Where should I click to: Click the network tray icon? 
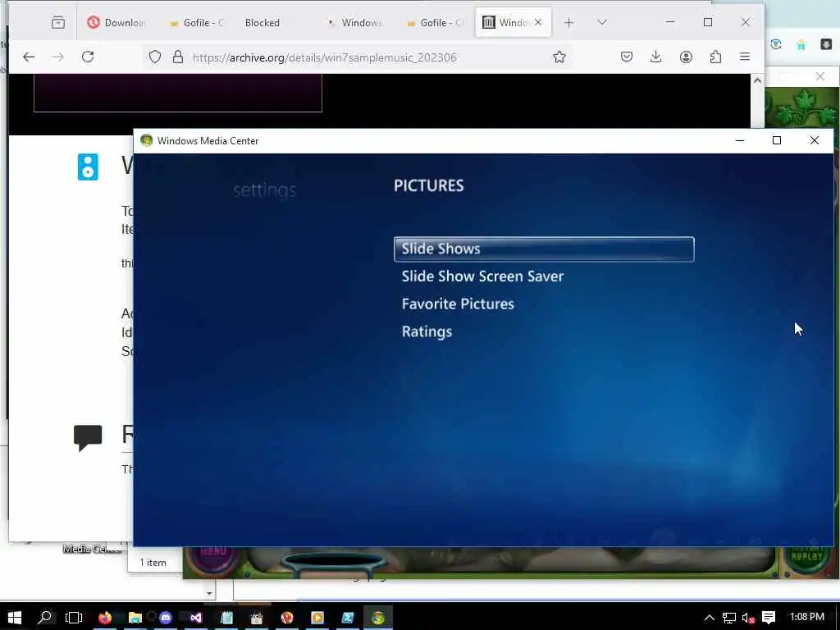pos(728,617)
